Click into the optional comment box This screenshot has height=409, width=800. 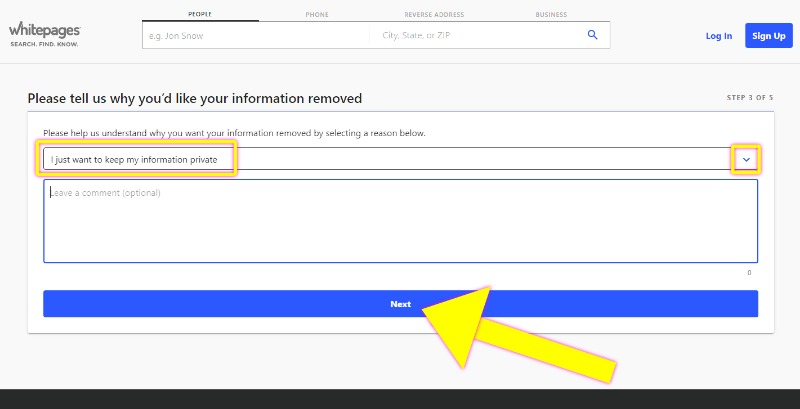[x=401, y=221]
